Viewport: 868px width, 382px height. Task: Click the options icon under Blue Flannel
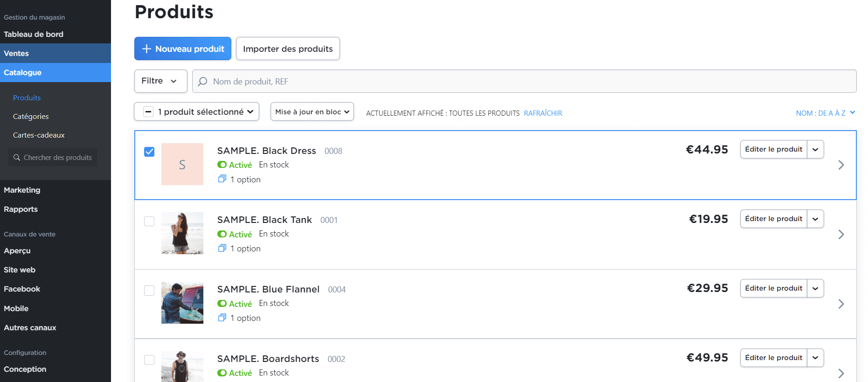pyautogui.click(x=222, y=318)
